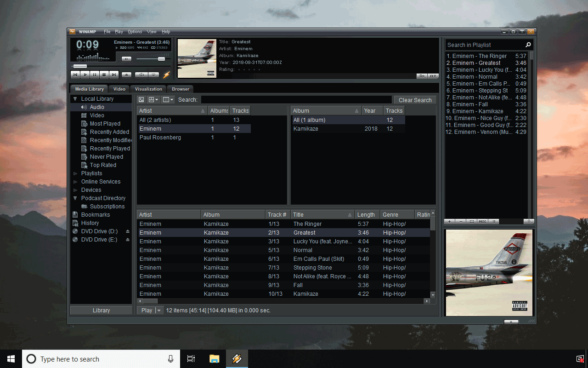
Task: Switch to the Video tab
Action: coord(119,89)
